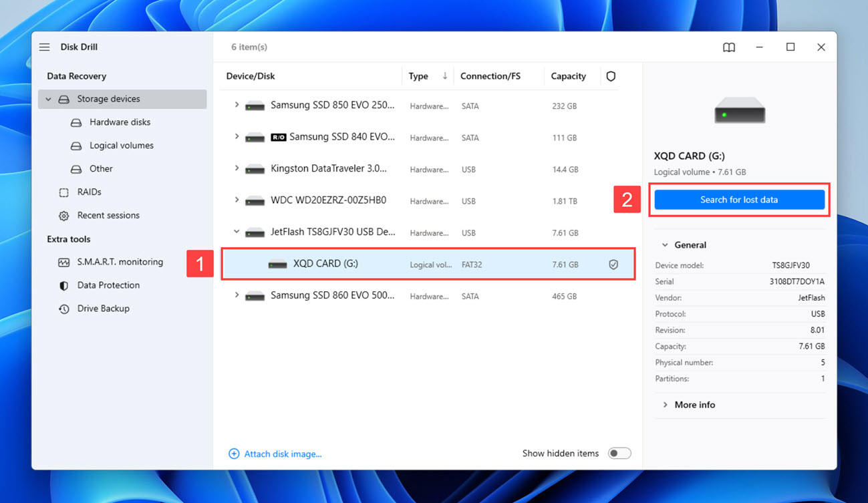The width and height of the screenshot is (868, 503).
Task: Collapse the General details section
Action: [x=665, y=245]
